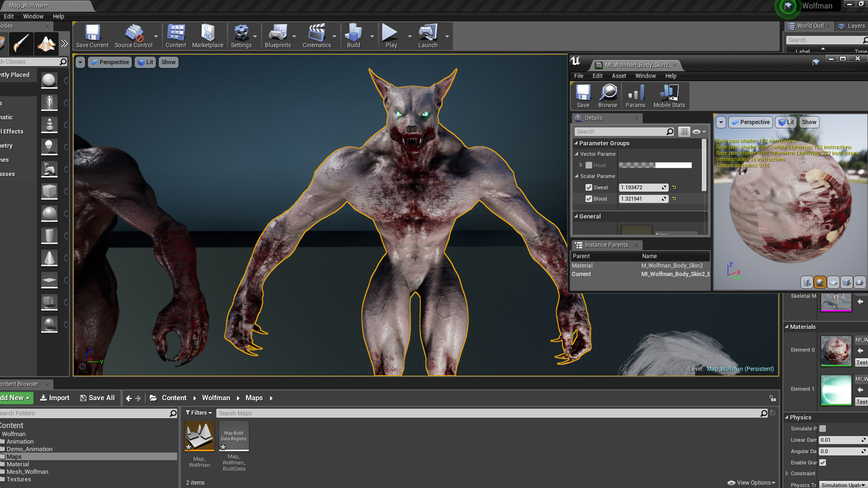
Task: Open Cinematics toolbar icon
Action: 317,36
